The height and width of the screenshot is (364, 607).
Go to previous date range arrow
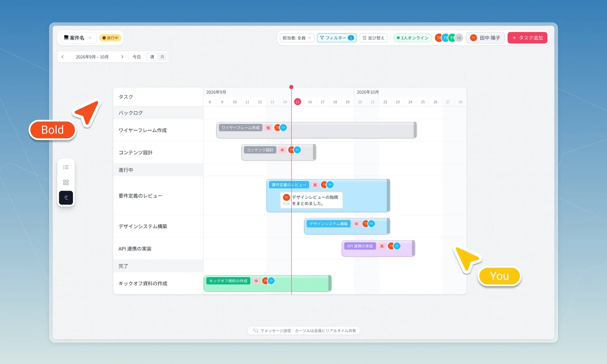click(63, 57)
